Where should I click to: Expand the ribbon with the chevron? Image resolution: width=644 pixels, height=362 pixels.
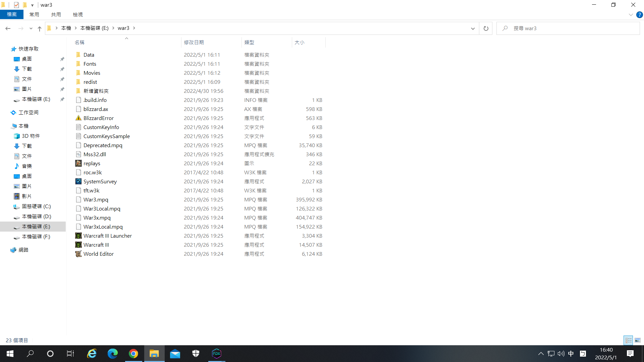click(631, 15)
